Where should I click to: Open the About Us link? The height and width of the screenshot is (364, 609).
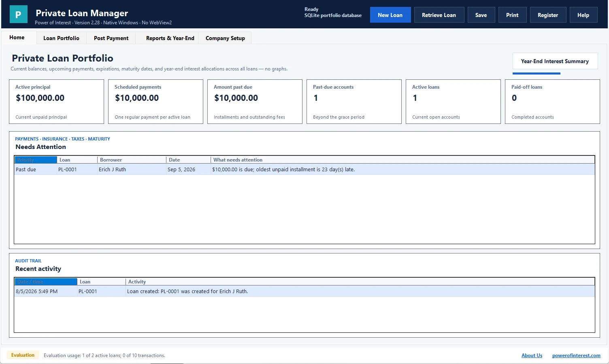click(x=532, y=355)
